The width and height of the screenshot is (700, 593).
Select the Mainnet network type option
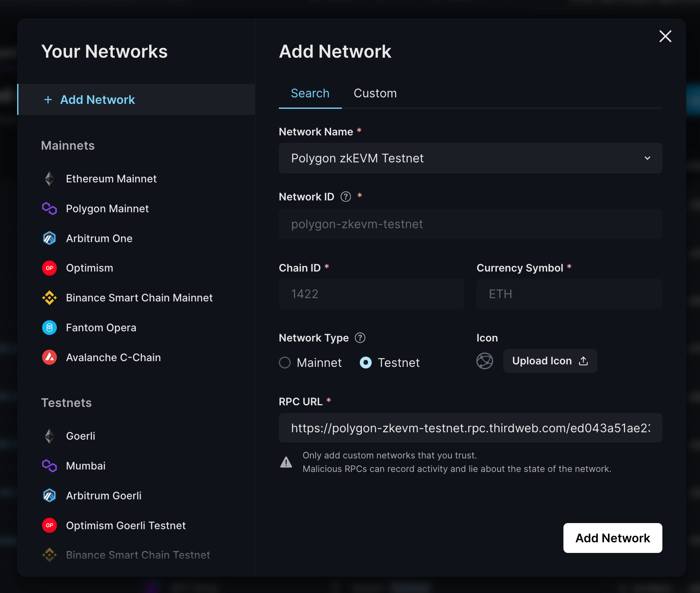coord(285,362)
